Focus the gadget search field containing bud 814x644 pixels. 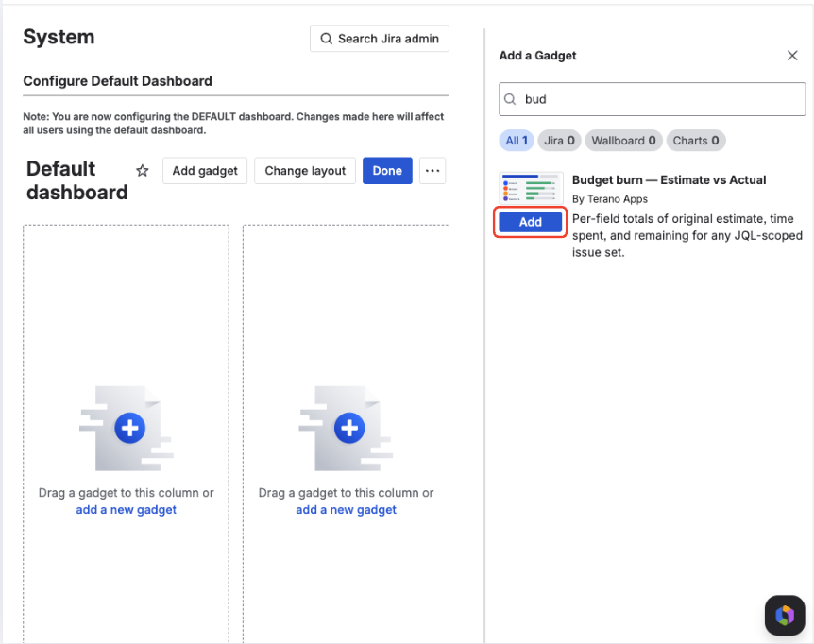[653, 99]
